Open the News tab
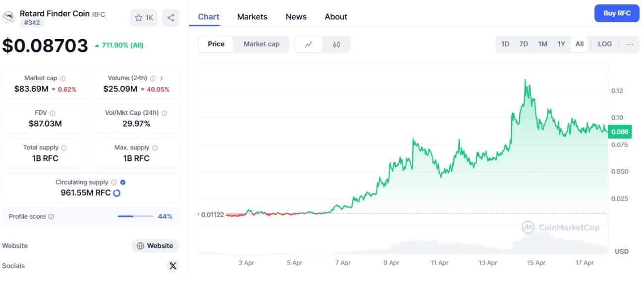 click(x=296, y=17)
